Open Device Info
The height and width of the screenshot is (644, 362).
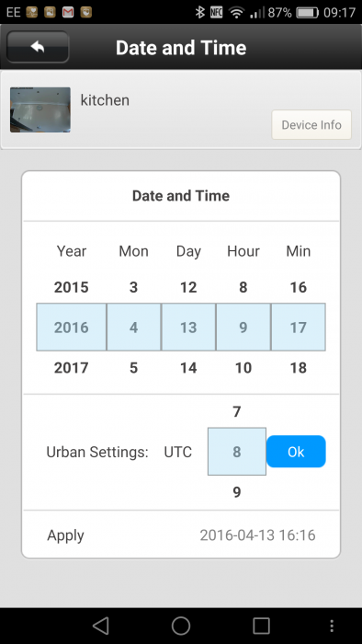pos(311,125)
